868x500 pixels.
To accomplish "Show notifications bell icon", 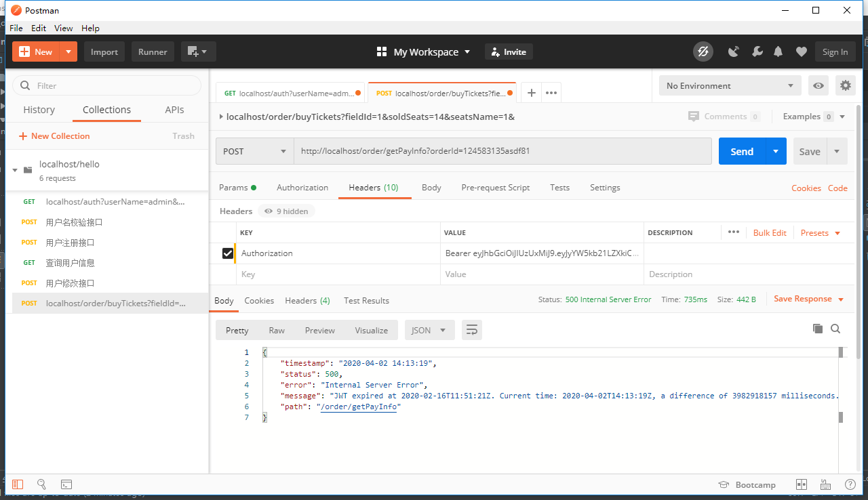I will pos(778,51).
